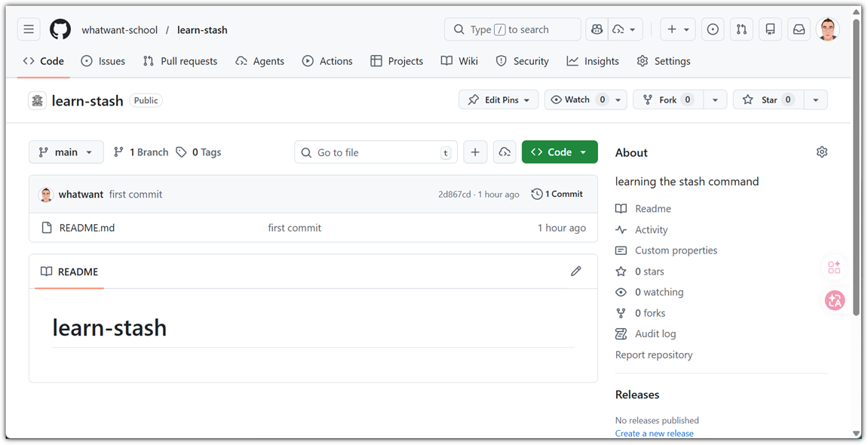Open commit hash 2d867cd
Image resolution: width=868 pixels, height=445 pixels.
pos(455,195)
